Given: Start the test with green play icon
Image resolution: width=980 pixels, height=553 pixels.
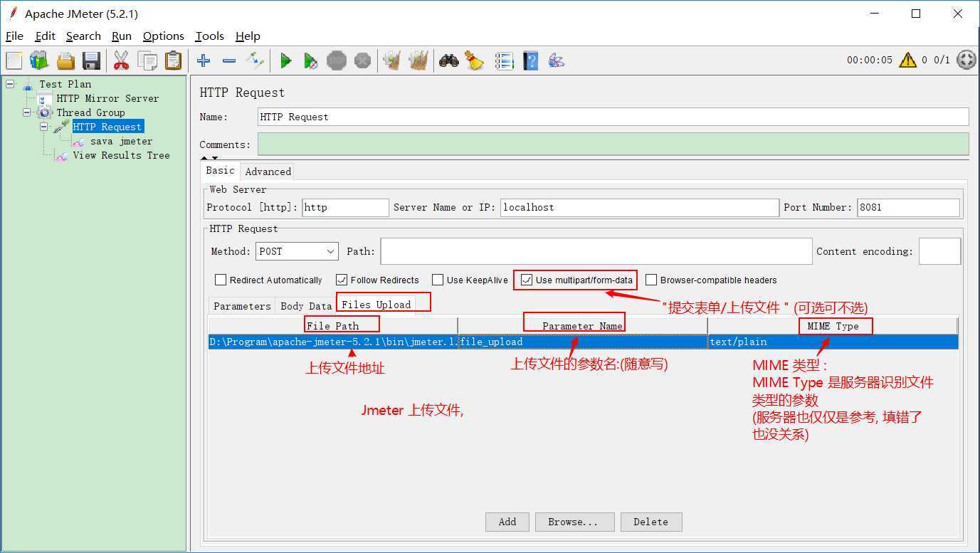Looking at the screenshot, I should (285, 60).
